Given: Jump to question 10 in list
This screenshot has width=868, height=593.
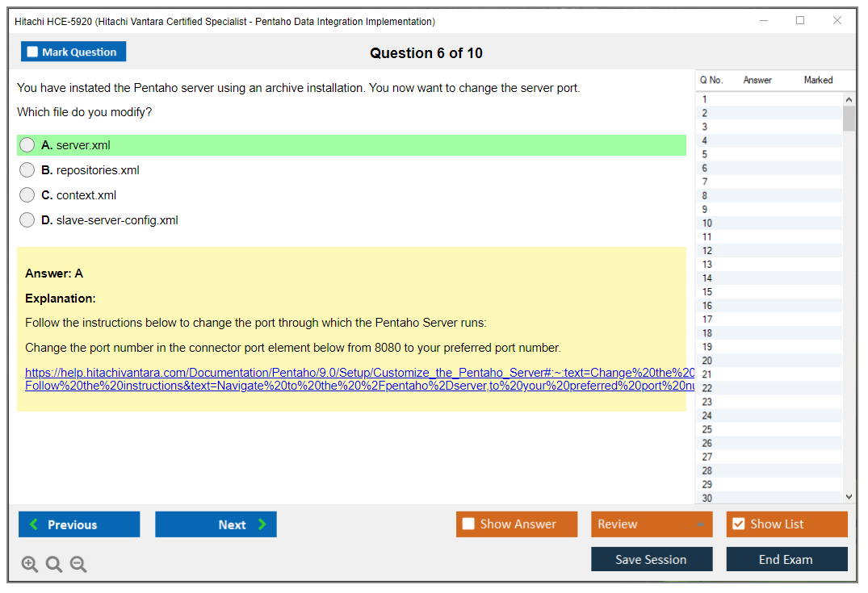Looking at the screenshot, I should [x=707, y=223].
